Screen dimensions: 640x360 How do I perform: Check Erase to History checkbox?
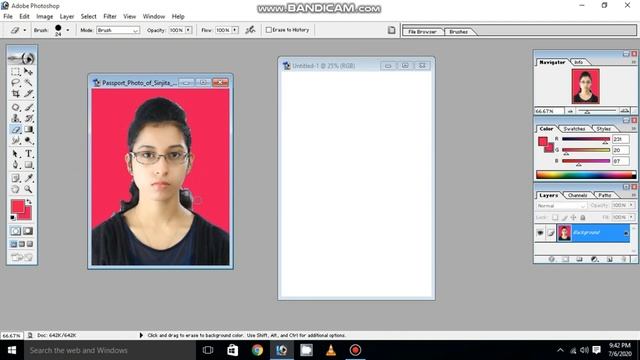tap(269, 30)
